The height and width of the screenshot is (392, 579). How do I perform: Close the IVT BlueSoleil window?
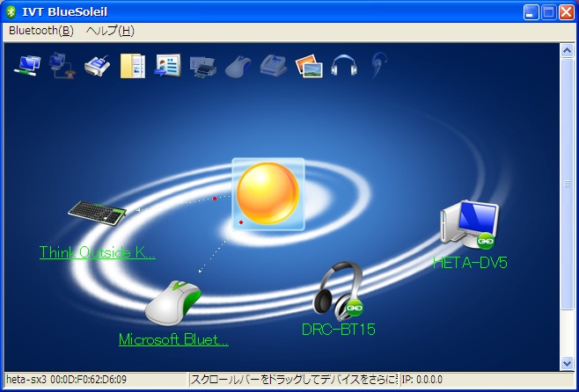coord(566,12)
